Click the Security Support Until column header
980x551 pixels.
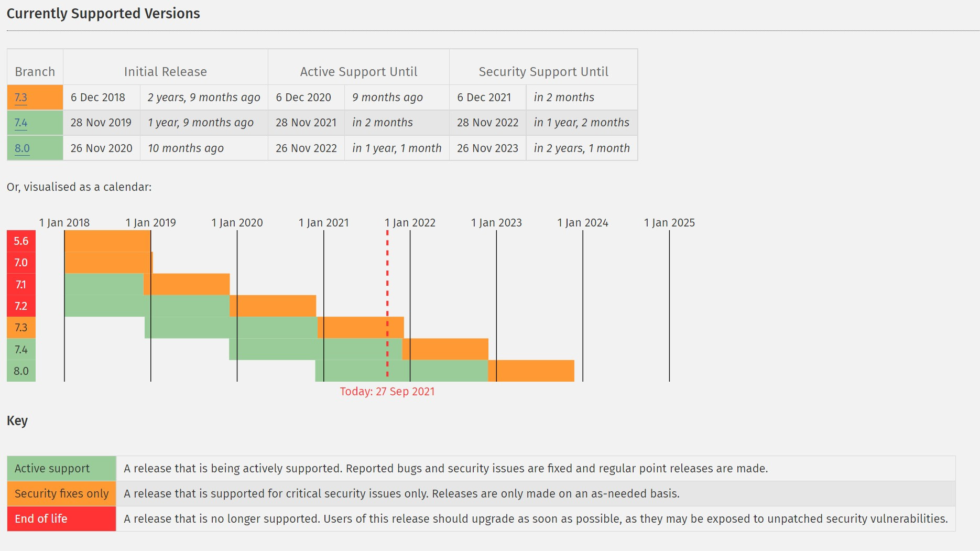(543, 72)
